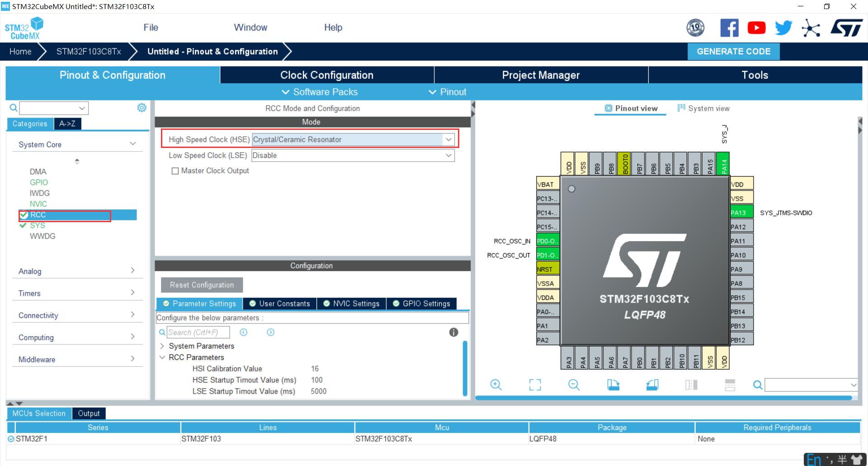This screenshot has width=868, height=466.
Task: Click the NRST pin on chip
Action: (x=548, y=269)
